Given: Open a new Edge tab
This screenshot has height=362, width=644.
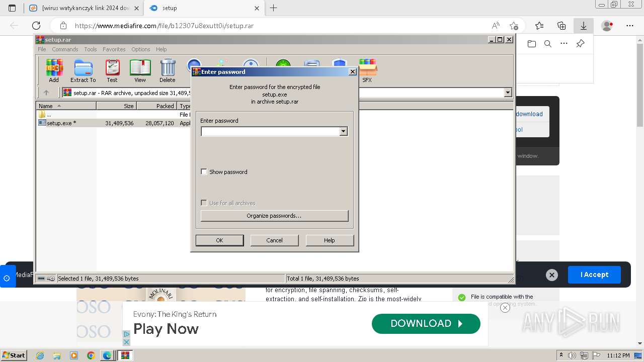Looking at the screenshot, I should [273, 8].
